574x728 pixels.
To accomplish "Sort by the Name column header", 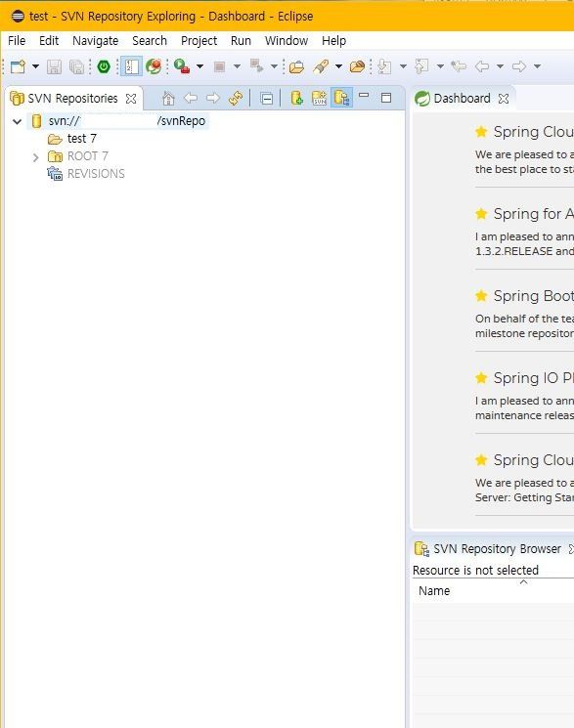I will (493, 590).
